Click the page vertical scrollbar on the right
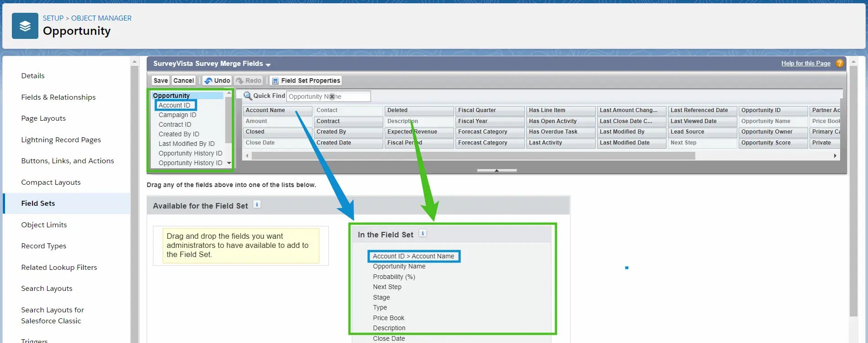Image resolution: width=868 pixels, height=343 pixels. pos(853,191)
